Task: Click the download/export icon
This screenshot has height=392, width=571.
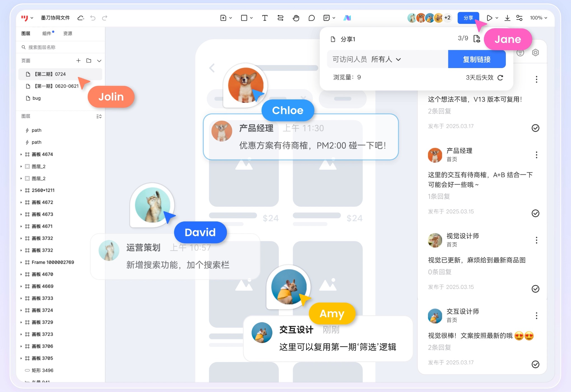Action: [507, 18]
